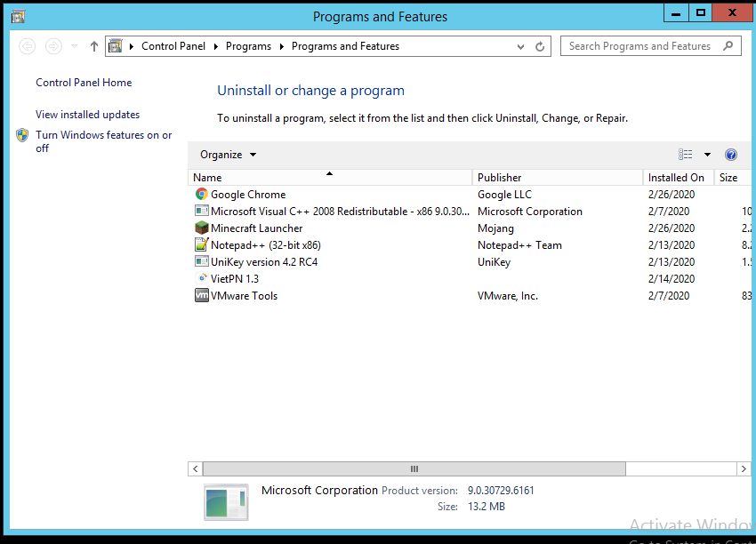Click the Mojang publisher cell
756x544 pixels.
point(495,228)
